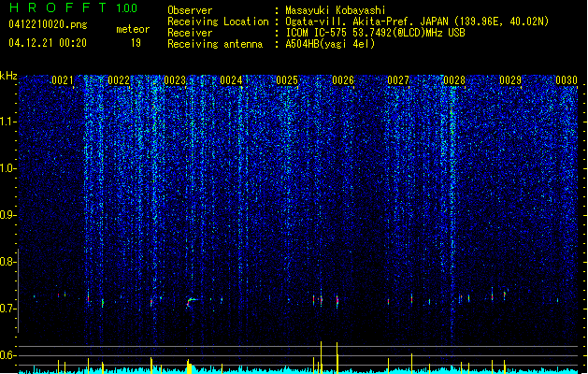This screenshot has width=588, height=374.
Task: Click the 0023 time marker
Action: pos(175,80)
